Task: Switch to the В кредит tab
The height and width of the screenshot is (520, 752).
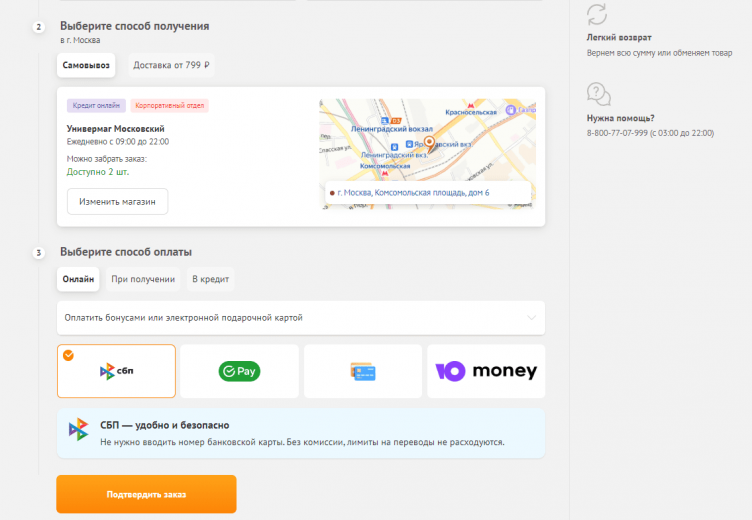Action: (210, 279)
